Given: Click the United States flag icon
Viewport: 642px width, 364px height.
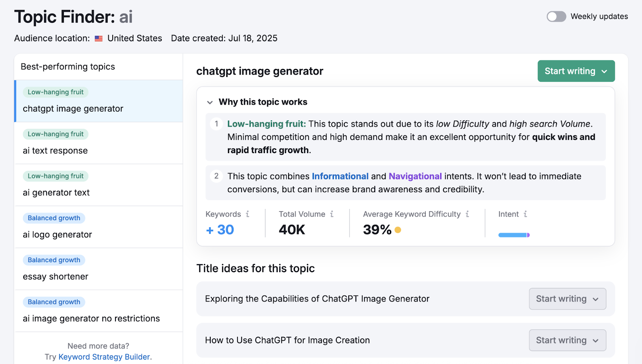Looking at the screenshot, I should 99,38.
